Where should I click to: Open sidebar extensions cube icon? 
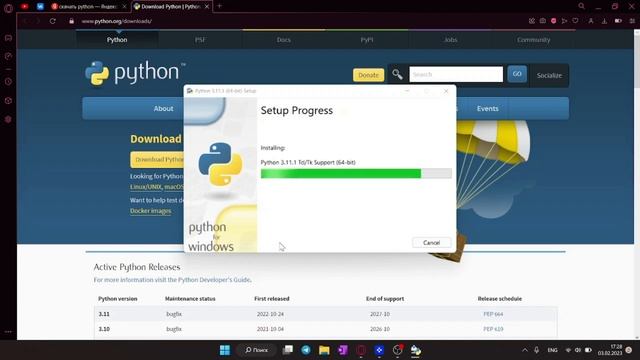point(8,100)
